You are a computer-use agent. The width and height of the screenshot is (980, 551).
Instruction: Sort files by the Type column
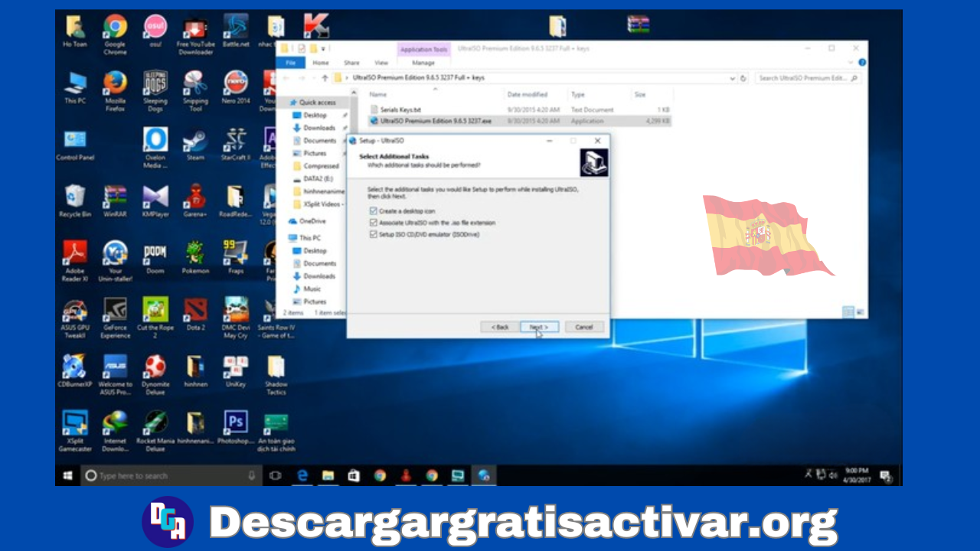(x=578, y=95)
